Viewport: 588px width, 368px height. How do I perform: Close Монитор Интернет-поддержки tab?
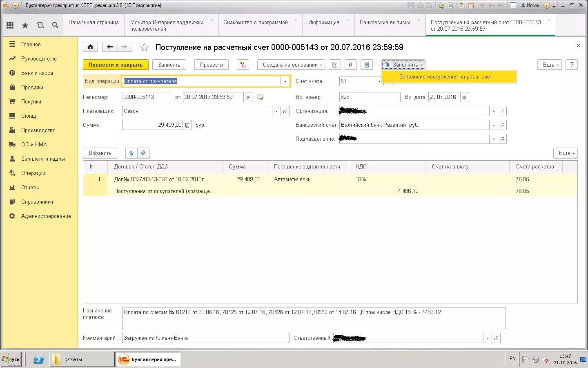tap(212, 20)
